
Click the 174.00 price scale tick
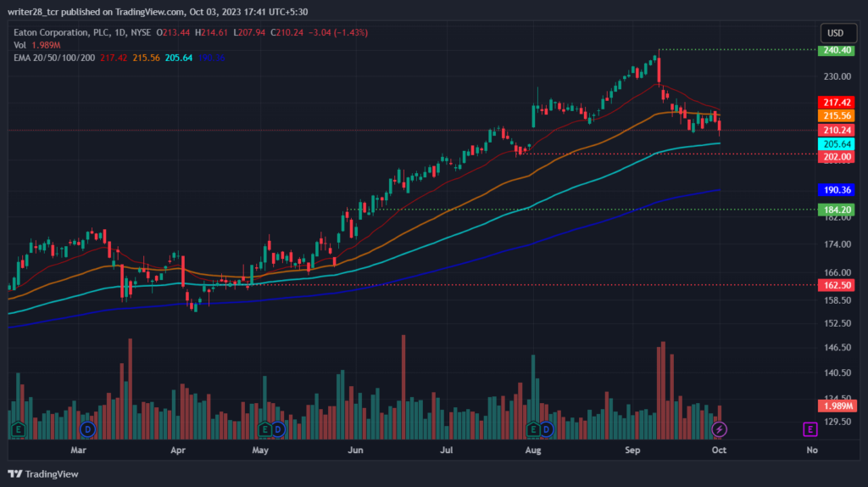pyautogui.click(x=837, y=244)
